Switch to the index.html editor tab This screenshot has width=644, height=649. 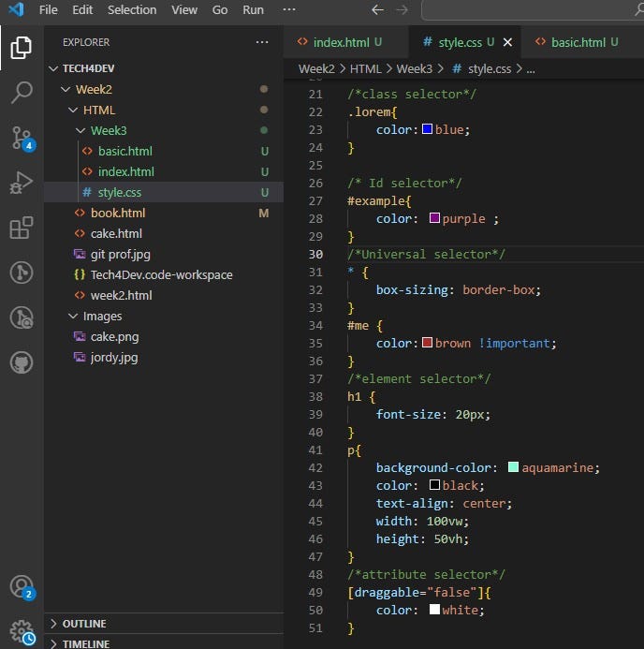pyautogui.click(x=346, y=42)
